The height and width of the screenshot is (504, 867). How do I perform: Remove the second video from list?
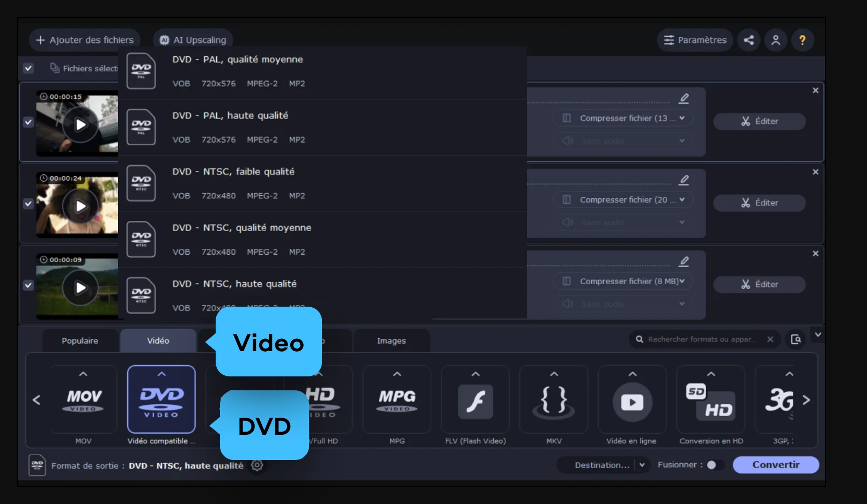coord(815,172)
